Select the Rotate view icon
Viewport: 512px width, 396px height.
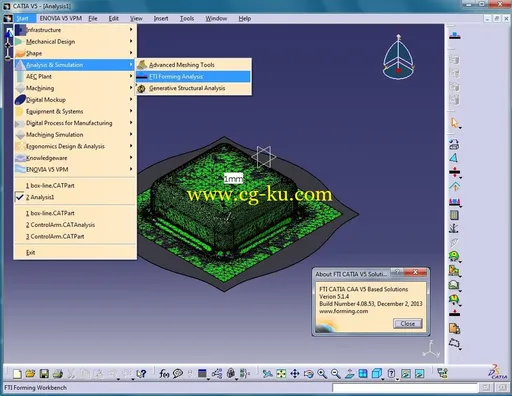coord(308,374)
